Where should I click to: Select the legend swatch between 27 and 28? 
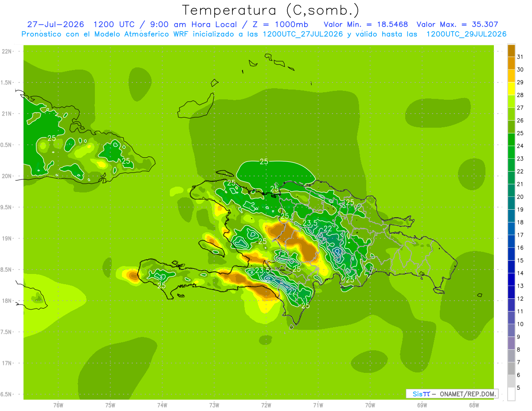point(511,102)
